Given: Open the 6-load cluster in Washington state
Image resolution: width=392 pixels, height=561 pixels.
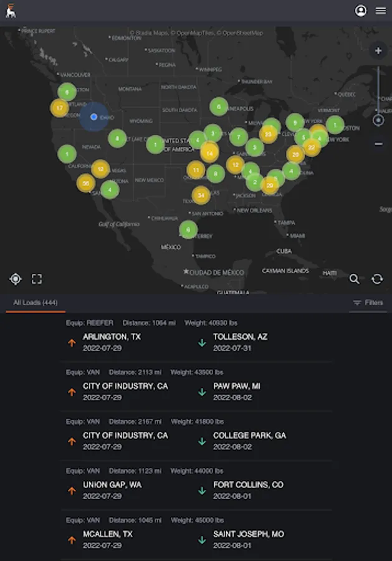Looking at the screenshot, I should [67, 92].
